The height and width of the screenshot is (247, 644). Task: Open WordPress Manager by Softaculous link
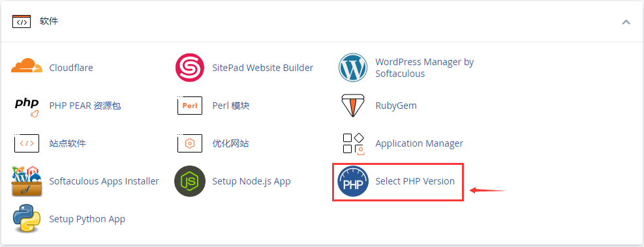pos(425,68)
